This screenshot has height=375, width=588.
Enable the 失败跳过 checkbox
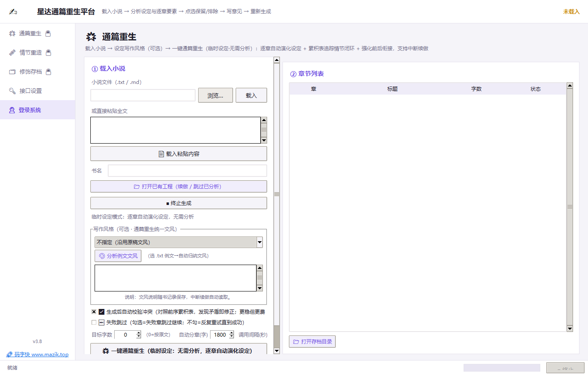(x=94, y=323)
